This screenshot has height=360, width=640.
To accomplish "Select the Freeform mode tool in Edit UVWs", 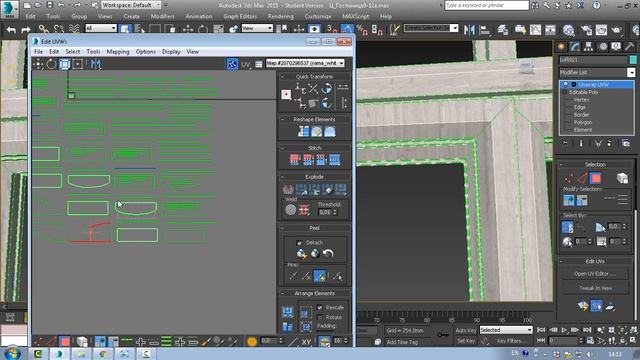I will [x=78, y=64].
